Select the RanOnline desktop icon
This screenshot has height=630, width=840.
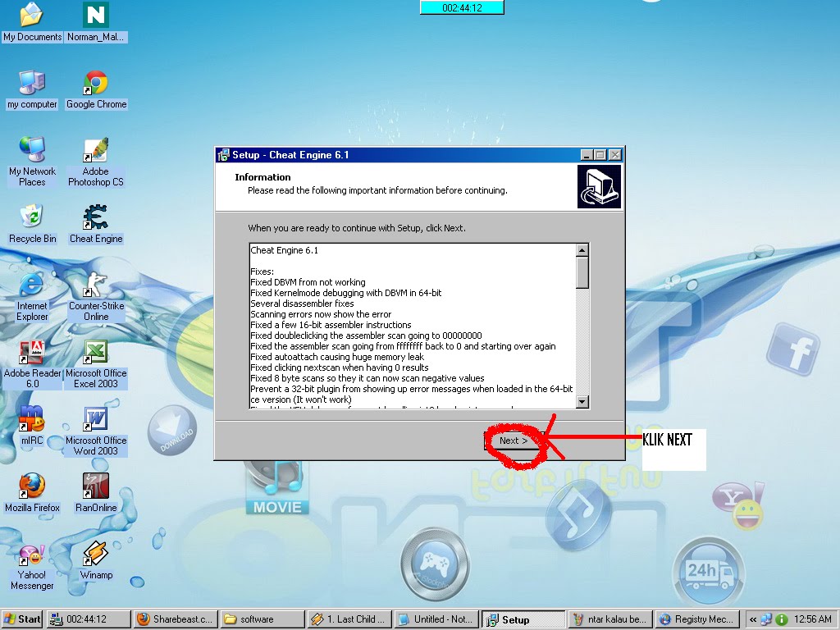tap(96, 493)
